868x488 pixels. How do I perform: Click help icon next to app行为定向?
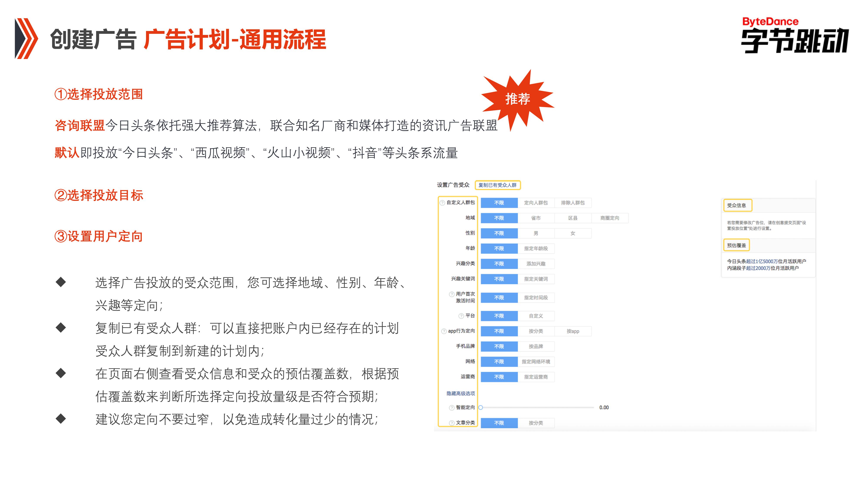[444, 331]
